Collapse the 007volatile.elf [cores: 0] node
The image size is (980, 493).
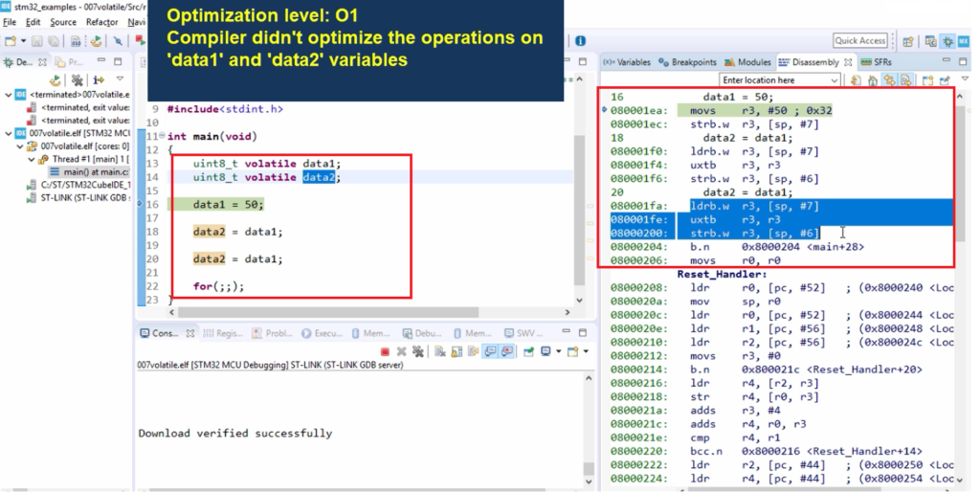point(21,146)
